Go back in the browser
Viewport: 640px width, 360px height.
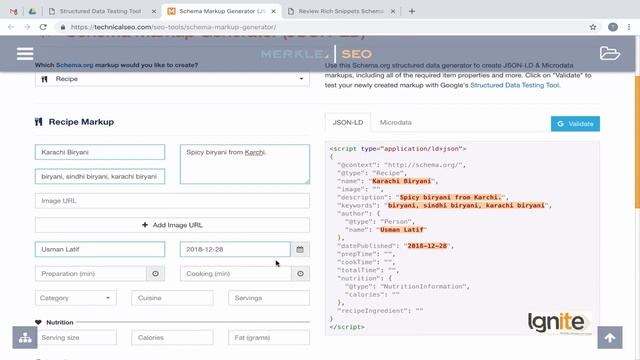(11, 27)
